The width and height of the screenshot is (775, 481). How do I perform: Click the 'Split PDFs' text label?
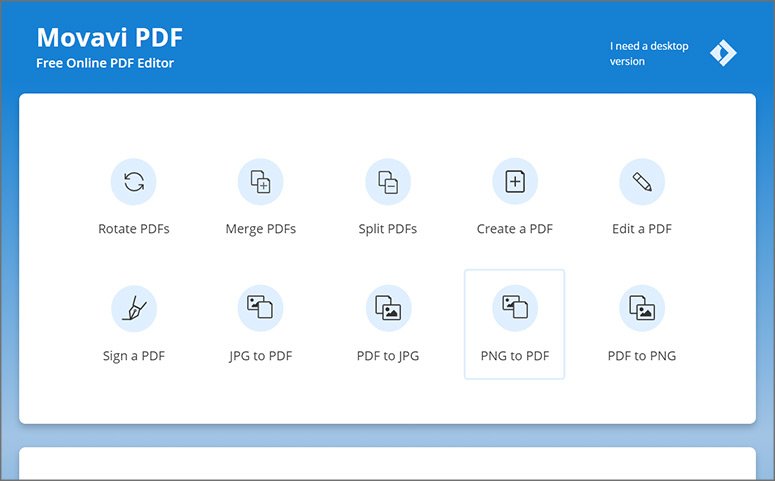[388, 229]
